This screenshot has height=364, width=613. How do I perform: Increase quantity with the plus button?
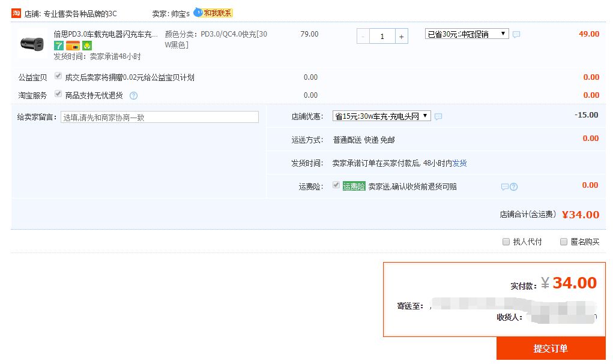(x=402, y=37)
